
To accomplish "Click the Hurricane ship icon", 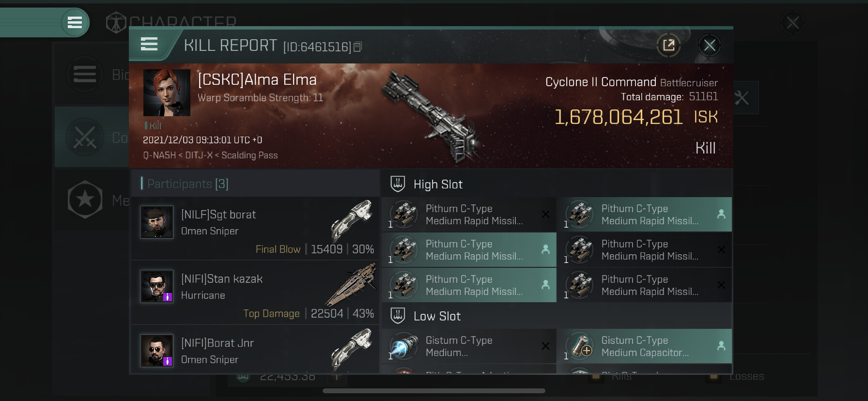I will pos(351,284).
